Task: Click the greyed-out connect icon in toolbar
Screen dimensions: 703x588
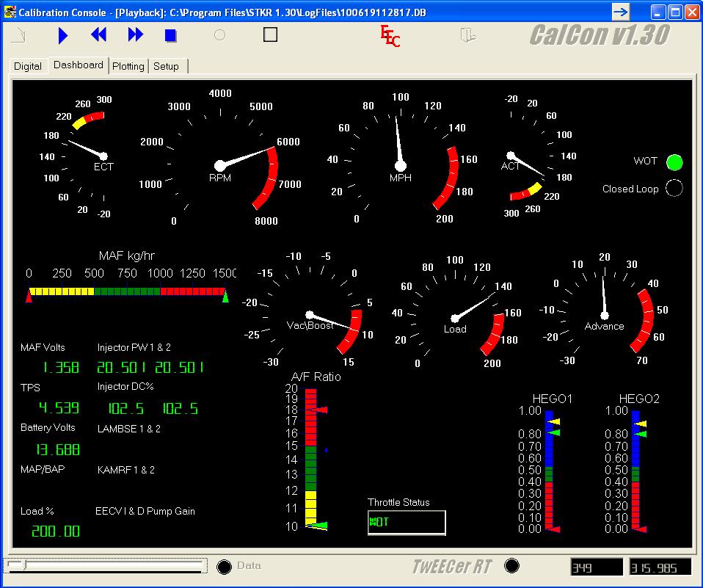Action: [x=19, y=35]
